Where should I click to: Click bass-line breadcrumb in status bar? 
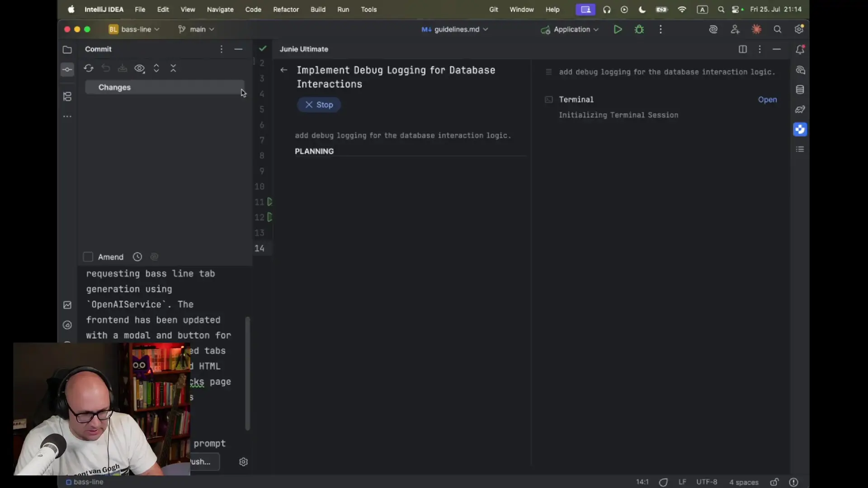coord(85,482)
